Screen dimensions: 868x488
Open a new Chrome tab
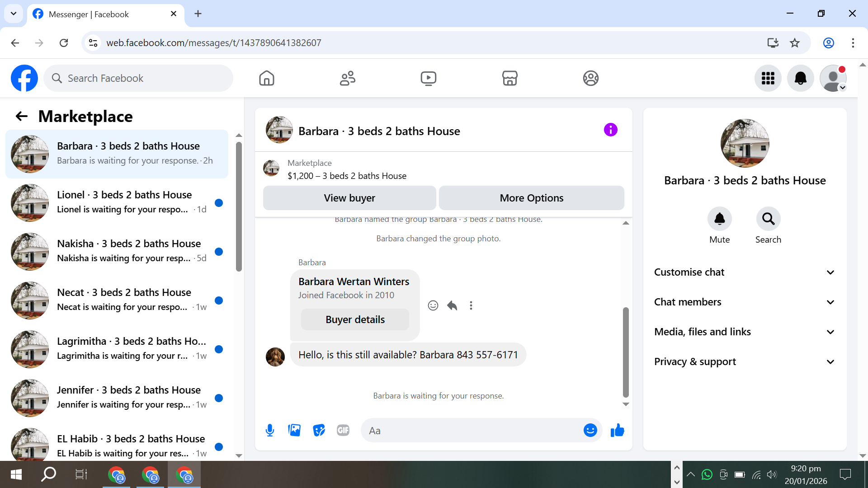[x=198, y=14]
